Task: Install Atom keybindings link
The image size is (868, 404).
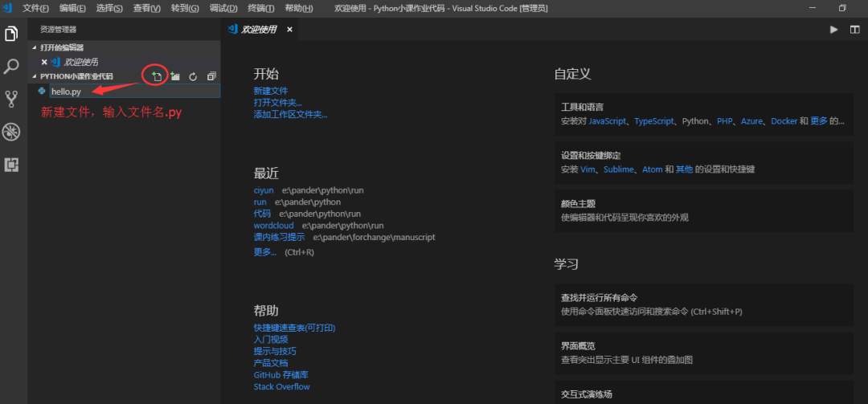Action: point(652,169)
